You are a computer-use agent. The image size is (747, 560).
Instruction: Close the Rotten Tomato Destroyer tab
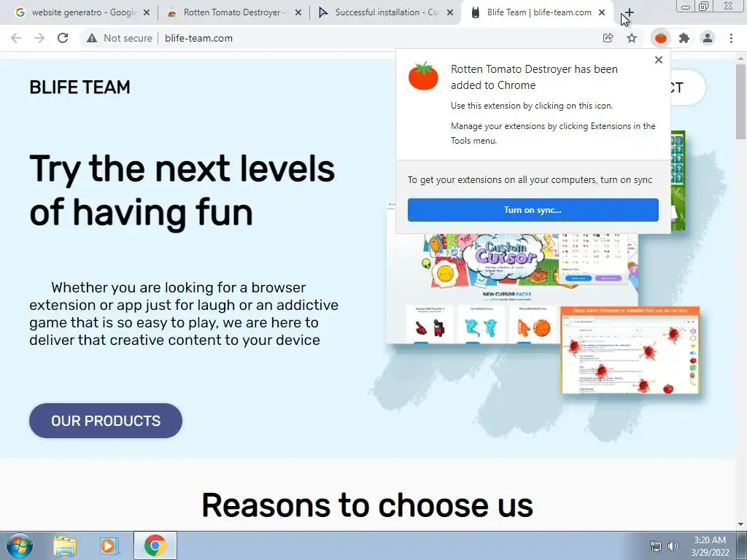coord(298,13)
